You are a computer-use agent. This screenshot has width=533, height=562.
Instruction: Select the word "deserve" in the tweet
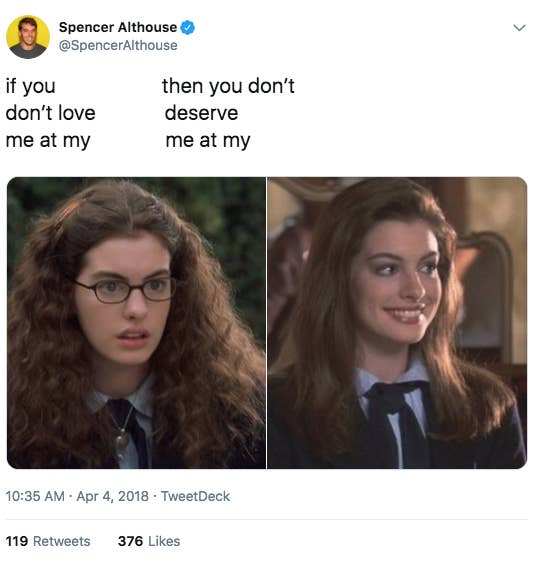coord(201,113)
